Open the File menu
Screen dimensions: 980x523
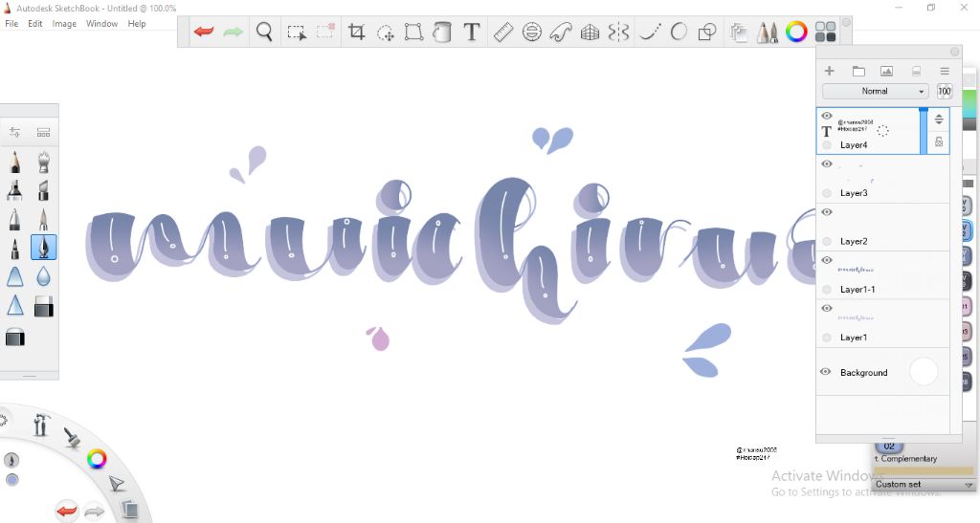point(11,24)
